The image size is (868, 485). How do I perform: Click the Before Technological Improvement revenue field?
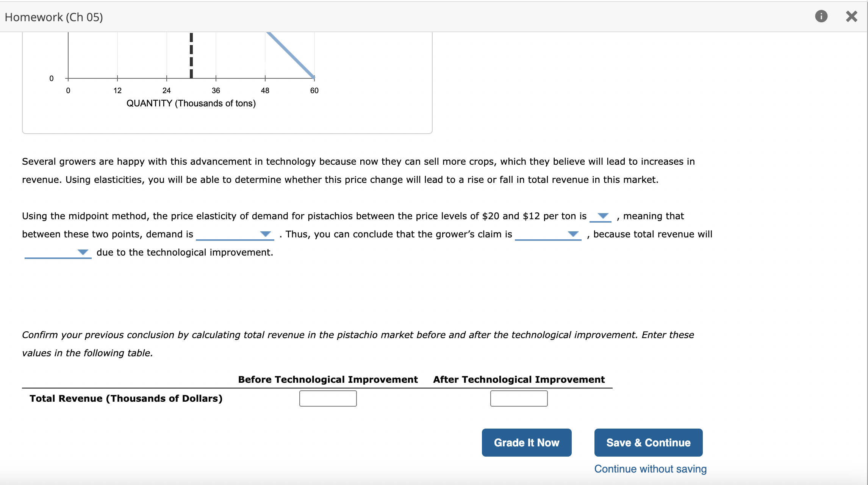327,398
